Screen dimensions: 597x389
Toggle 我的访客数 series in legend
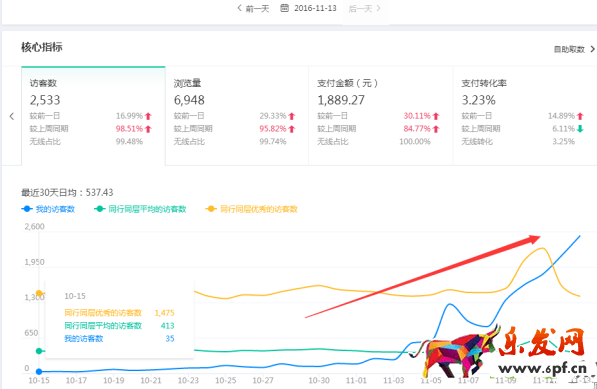point(48,209)
